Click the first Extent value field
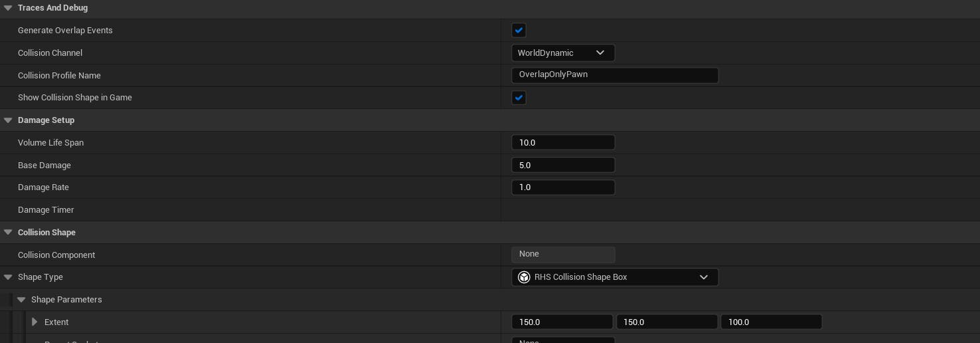Image resolution: width=980 pixels, height=343 pixels. [562, 322]
